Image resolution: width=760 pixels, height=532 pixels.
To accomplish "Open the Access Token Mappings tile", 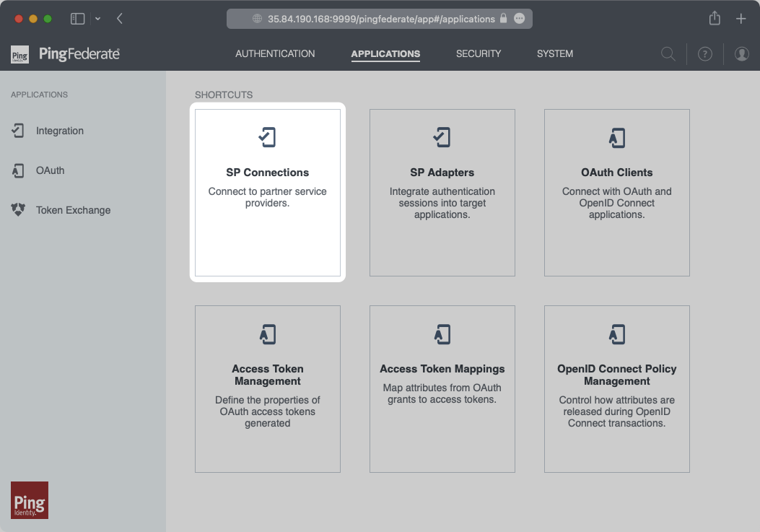I will pos(442,388).
